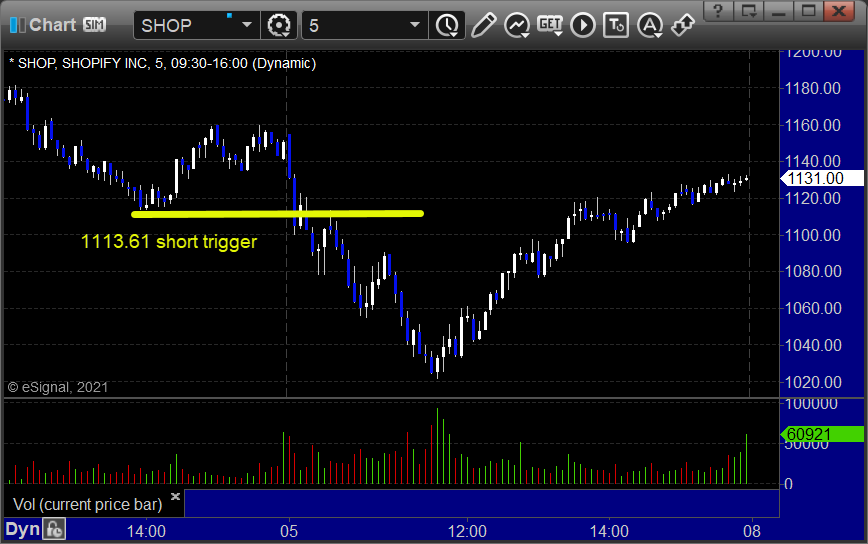Click the 1160.00 price axis label
Viewport: 868px width, 544px height.
pyautogui.click(x=813, y=125)
